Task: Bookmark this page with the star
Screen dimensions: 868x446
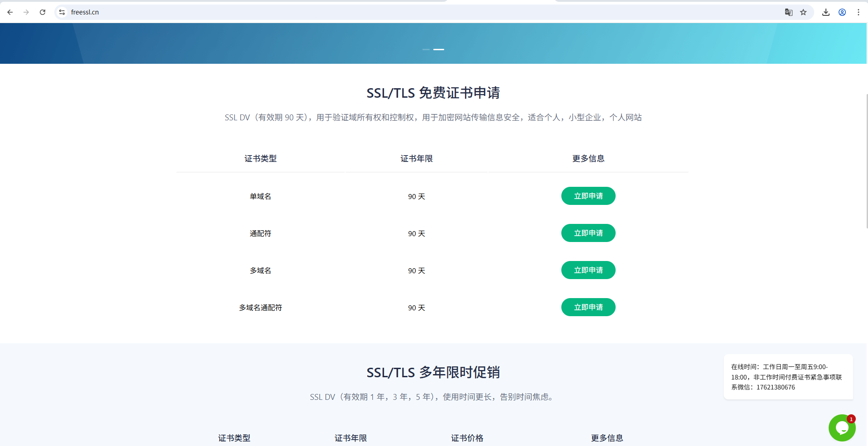Action: 804,12
